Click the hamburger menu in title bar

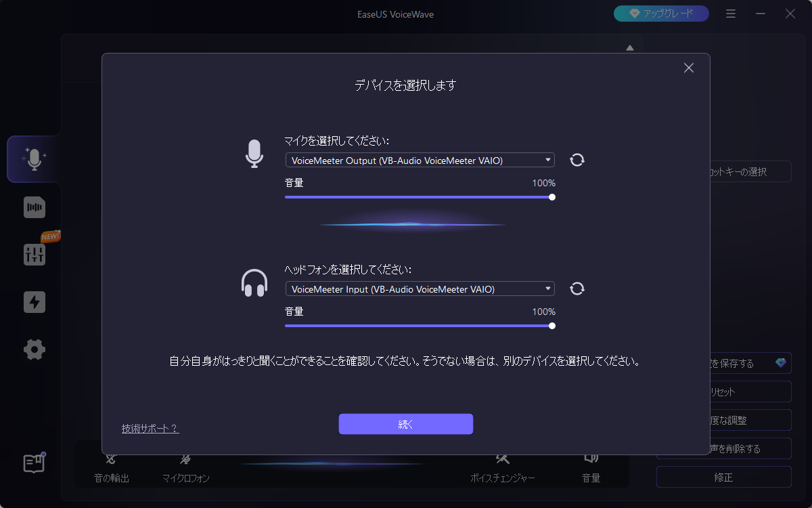click(x=731, y=14)
